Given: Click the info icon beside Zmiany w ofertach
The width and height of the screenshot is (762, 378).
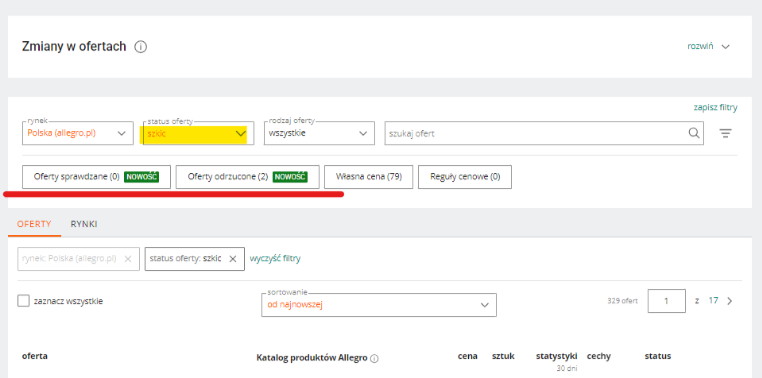Looking at the screenshot, I should pos(140,47).
